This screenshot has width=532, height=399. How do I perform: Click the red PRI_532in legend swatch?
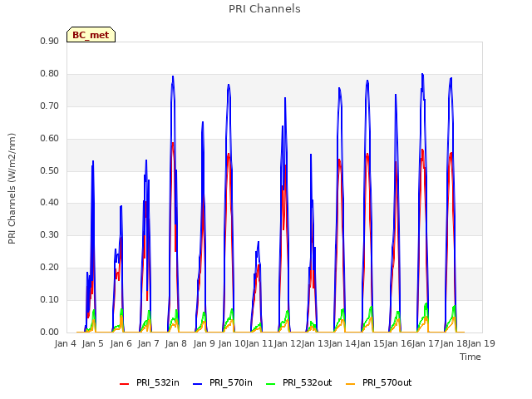[x=124, y=384]
